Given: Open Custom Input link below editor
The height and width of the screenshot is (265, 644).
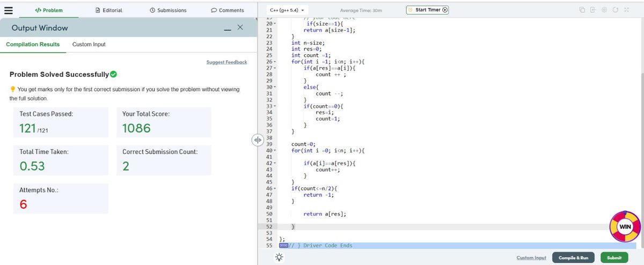Looking at the screenshot, I should point(531,257).
